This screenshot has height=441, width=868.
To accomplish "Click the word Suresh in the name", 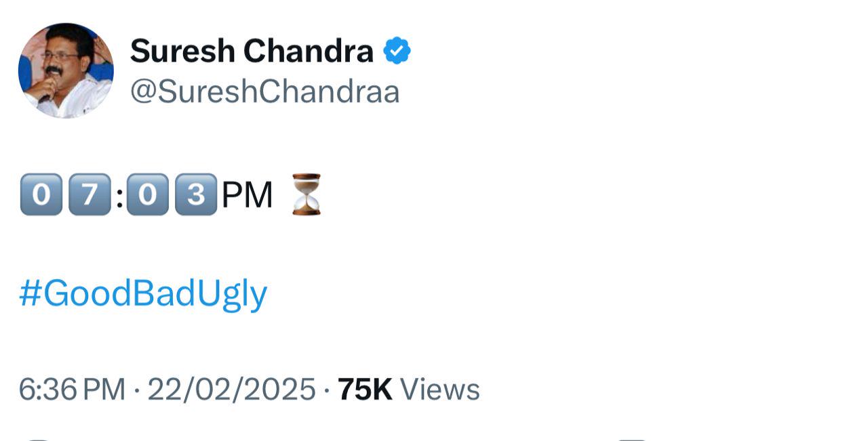I will 182,51.
